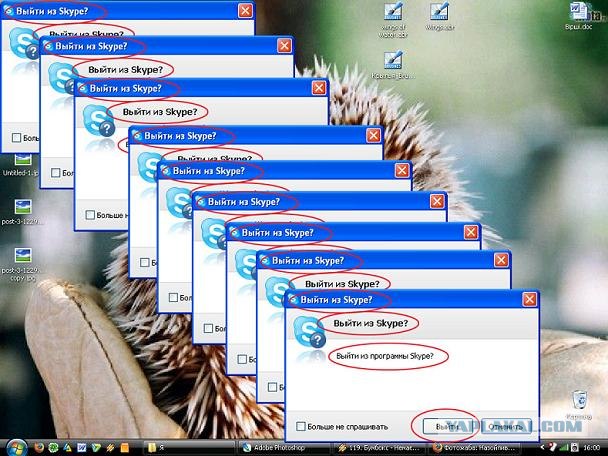Click the Выйти button in the frontmost Skype dialog
Screen dimensions: 608x456
[x=447, y=427]
